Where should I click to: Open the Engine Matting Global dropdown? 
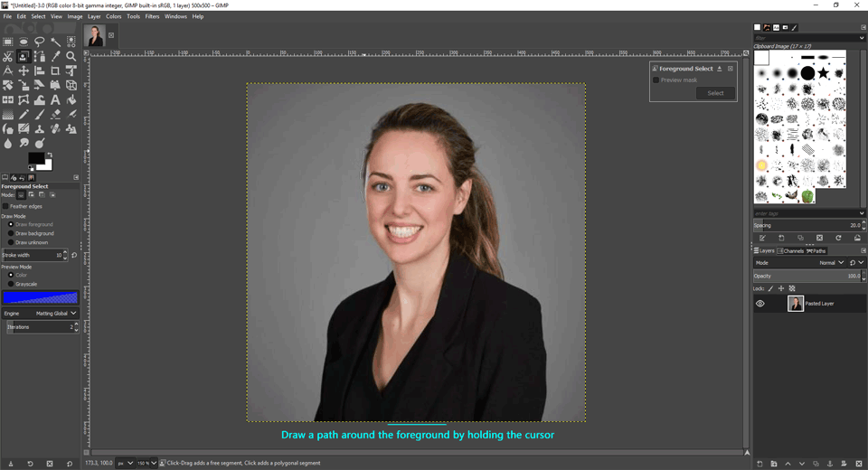tap(40, 314)
